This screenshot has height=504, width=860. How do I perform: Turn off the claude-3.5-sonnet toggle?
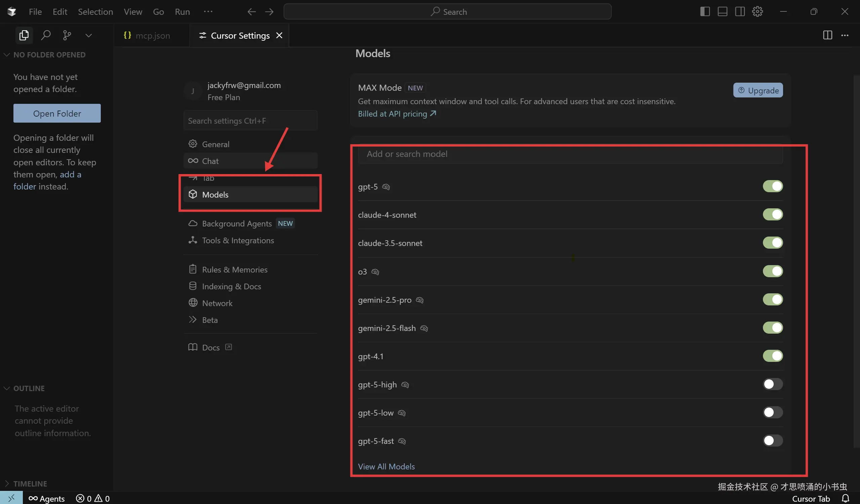click(x=772, y=243)
